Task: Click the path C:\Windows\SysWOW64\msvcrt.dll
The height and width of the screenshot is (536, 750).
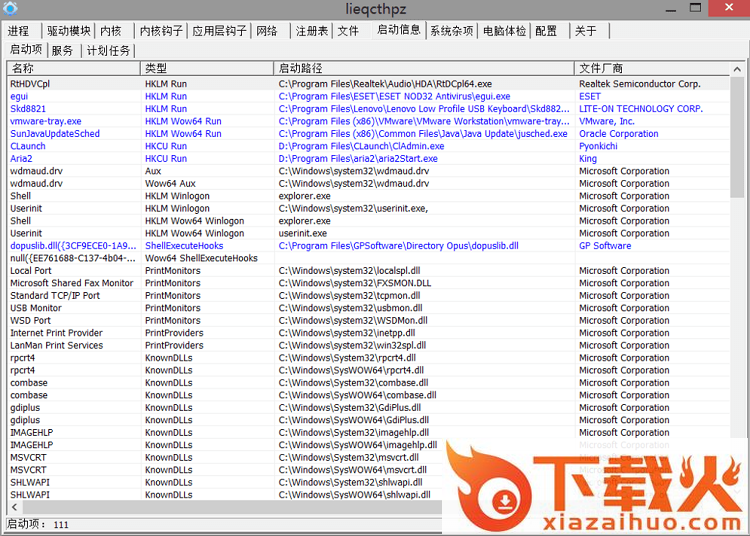Action: pos(353,470)
